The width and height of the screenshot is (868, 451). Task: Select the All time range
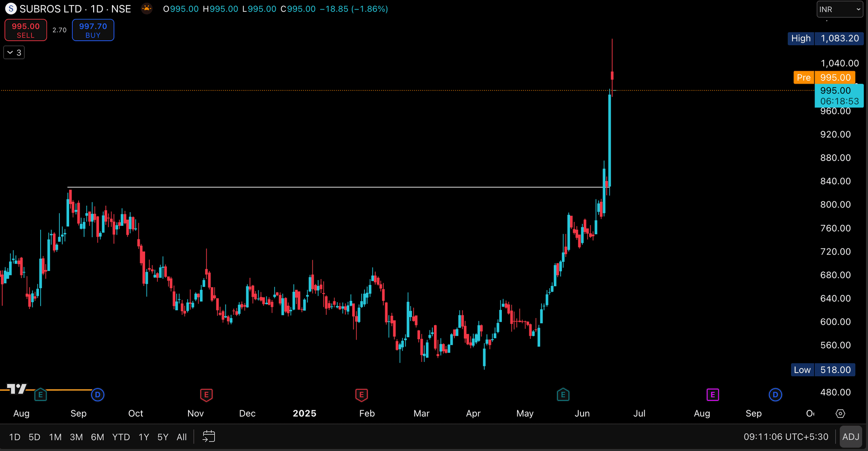click(182, 437)
